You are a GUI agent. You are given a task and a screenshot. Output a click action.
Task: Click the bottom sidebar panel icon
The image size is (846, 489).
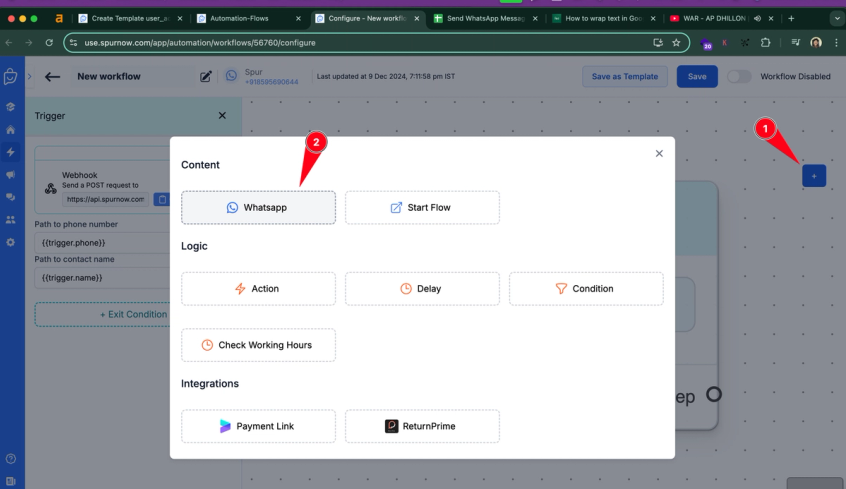tap(10, 481)
